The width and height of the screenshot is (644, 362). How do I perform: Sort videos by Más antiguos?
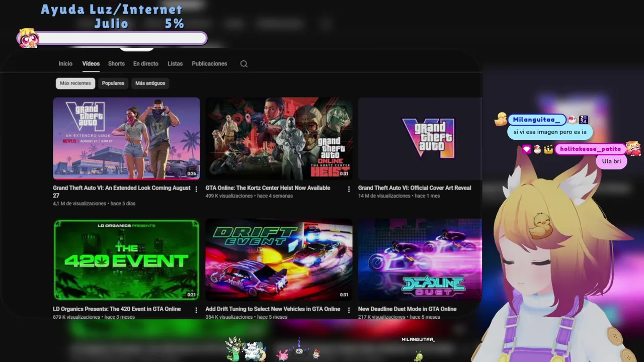pyautogui.click(x=150, y=83)
